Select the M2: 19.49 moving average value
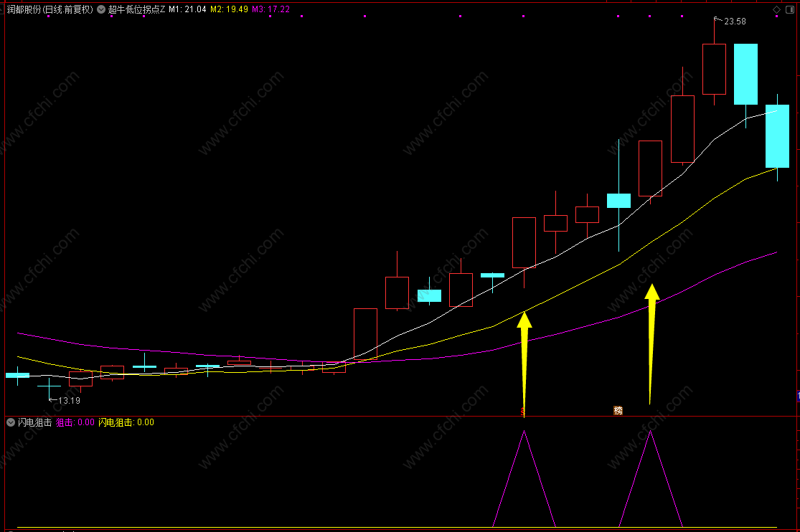 [x=229, y=9]
